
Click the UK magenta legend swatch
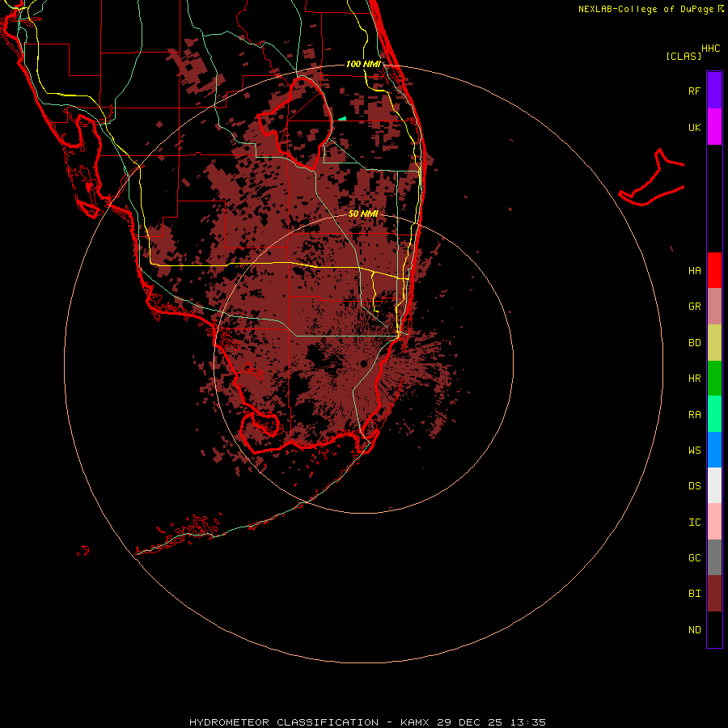[x=714, y=127]
